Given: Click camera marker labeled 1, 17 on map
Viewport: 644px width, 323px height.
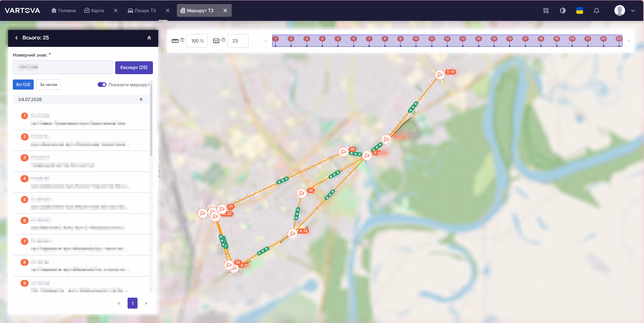Looking at the screenshot, I should tap(440, 75).
